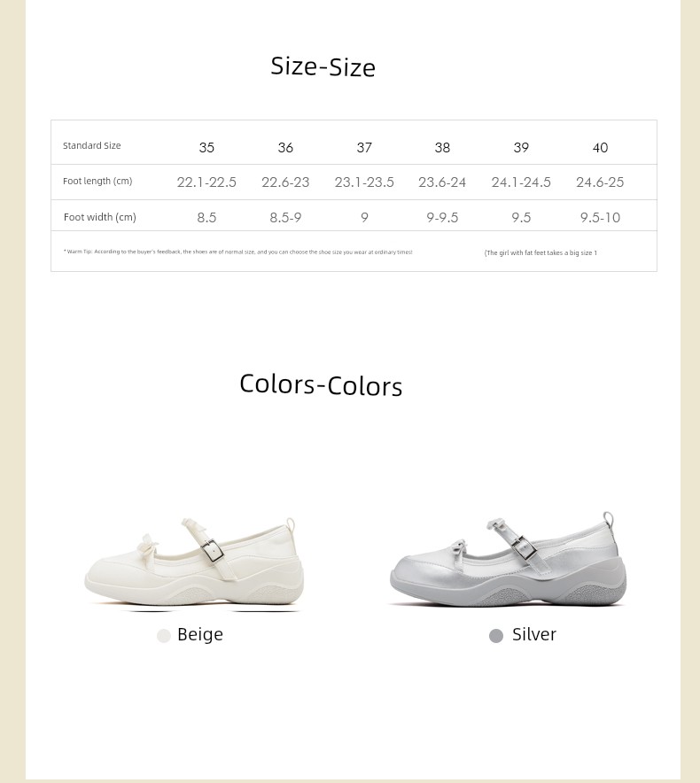Click size 40 in the size table
The height and width of the screenshot is (783, 700).
[600, 148]
